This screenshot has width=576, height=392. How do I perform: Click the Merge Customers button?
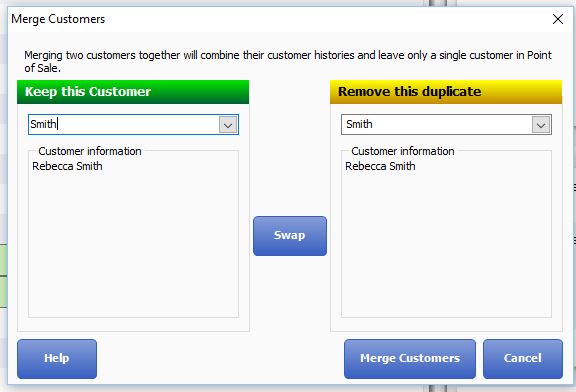click(410, 359)
